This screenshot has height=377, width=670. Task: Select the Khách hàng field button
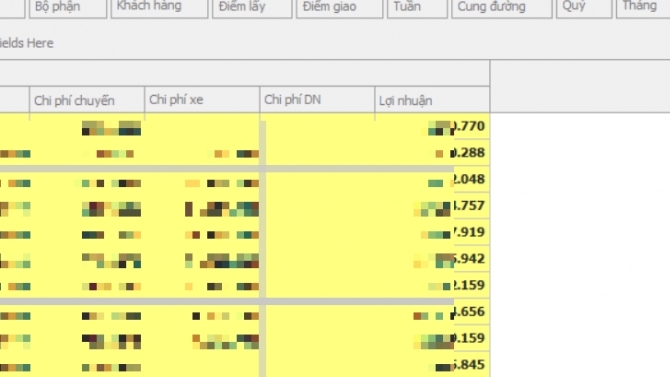pos(159,9)
